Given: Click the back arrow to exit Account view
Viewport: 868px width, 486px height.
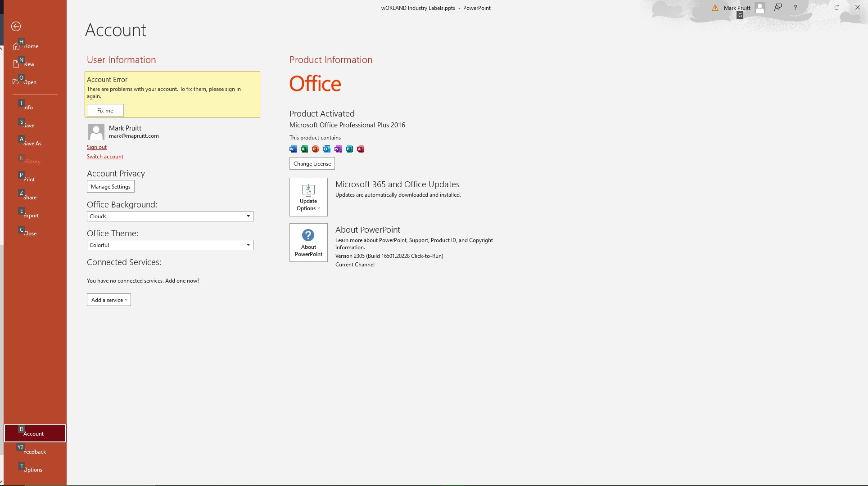Looking at the screenshot, I should pyautogui.click(x=16, y=27).
